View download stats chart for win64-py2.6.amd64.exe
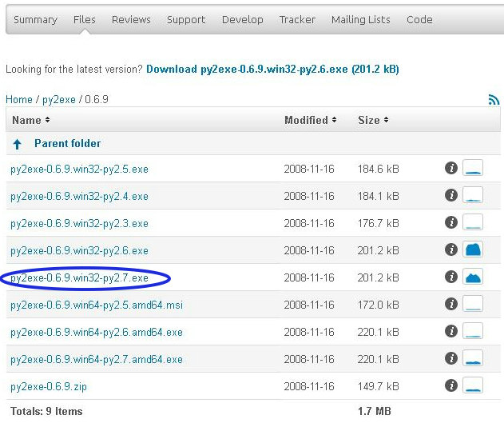The height and width of the screenshot is (435, 504). [473, 331]
